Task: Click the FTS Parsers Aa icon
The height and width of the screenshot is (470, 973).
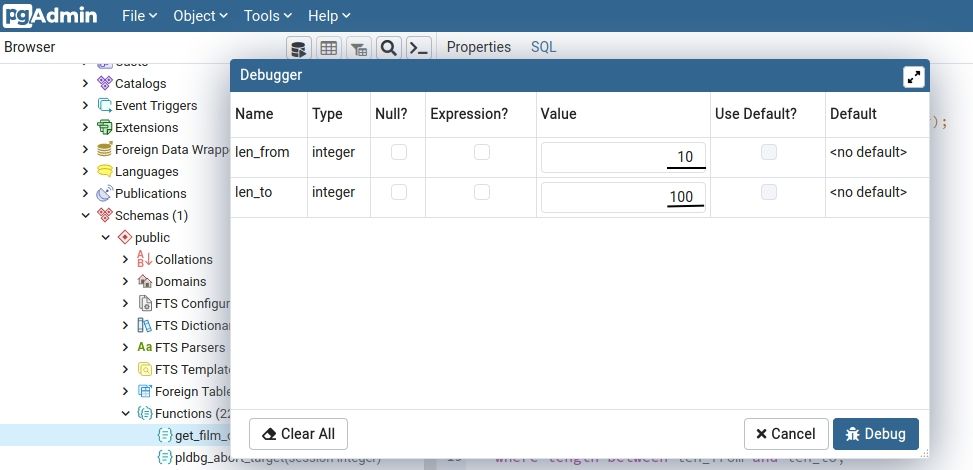Action: 145,347
